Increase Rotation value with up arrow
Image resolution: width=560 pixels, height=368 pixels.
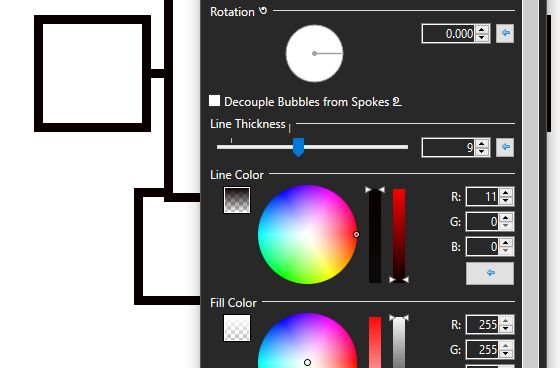click(x=482, y=30)
